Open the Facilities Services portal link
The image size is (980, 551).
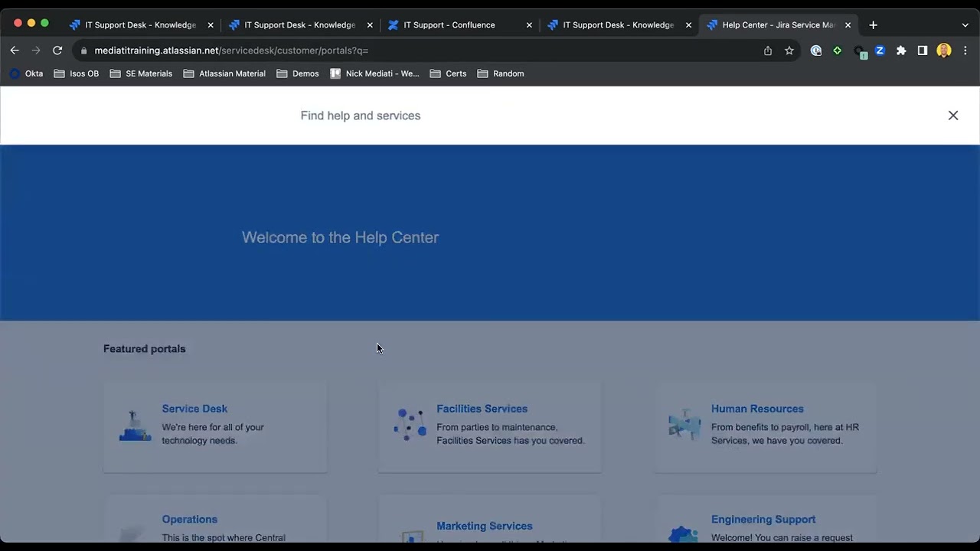point(482,409)
